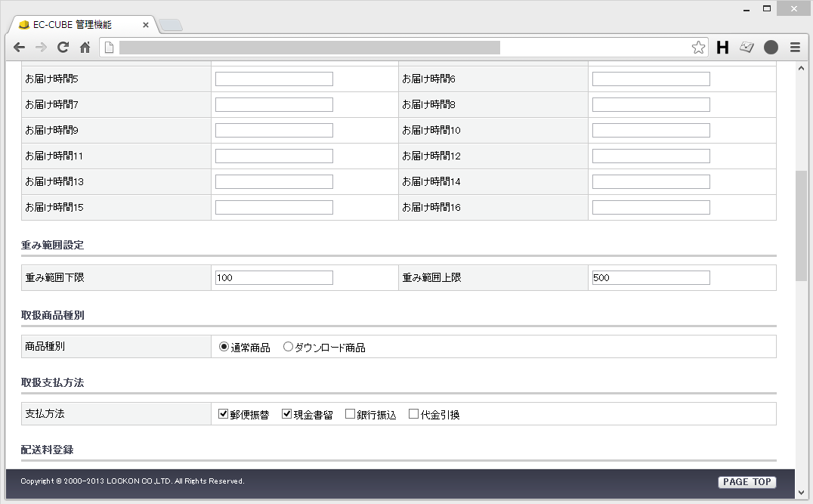Click the scrollbar up arrow
The image size is (813, 504).
[801, 68]
